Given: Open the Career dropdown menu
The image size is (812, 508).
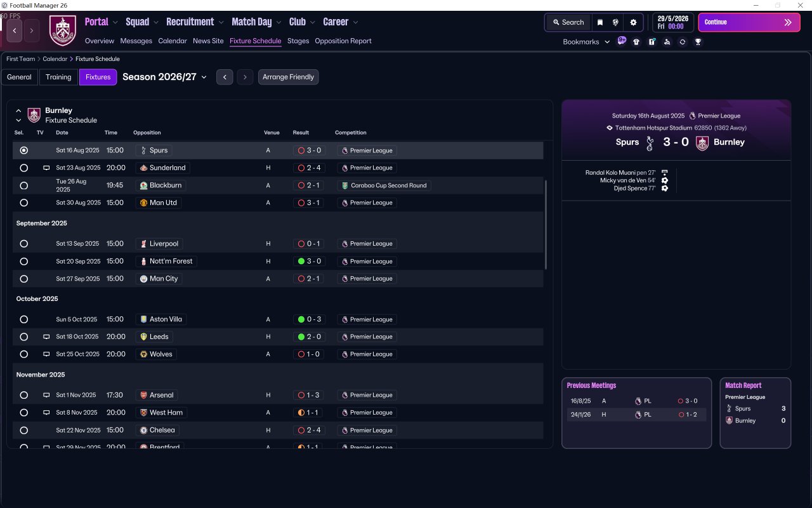Looking at the screenshot, I should [x=341, y=22].
